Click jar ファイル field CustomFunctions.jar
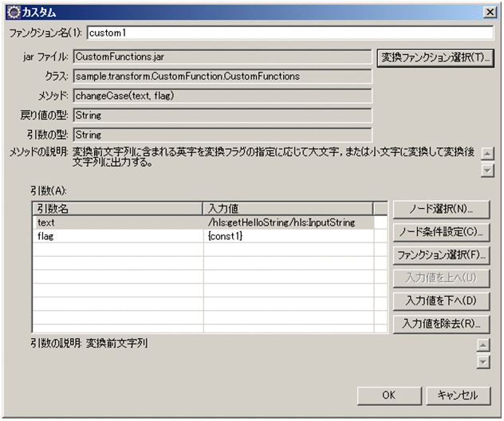 pyautogui.click(x=222, y=57)
